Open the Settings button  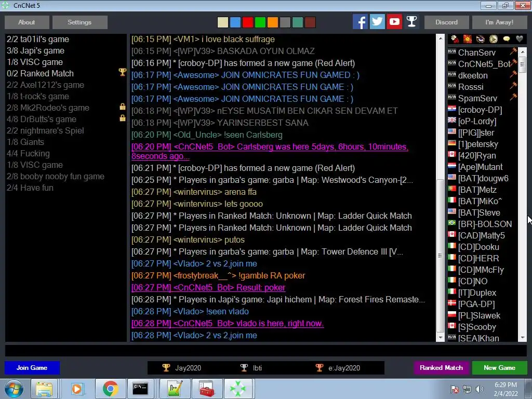point(79,22)
